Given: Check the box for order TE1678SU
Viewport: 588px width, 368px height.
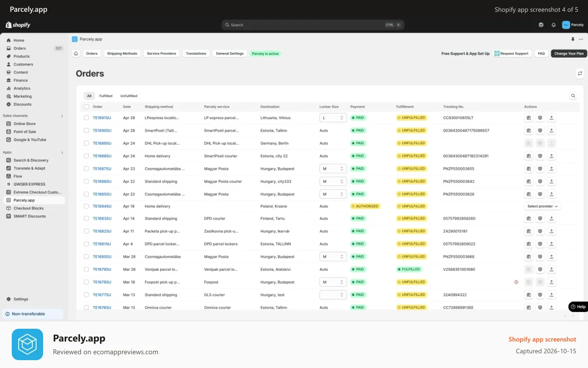Looking at the screenshot, I should click(86, 282).
